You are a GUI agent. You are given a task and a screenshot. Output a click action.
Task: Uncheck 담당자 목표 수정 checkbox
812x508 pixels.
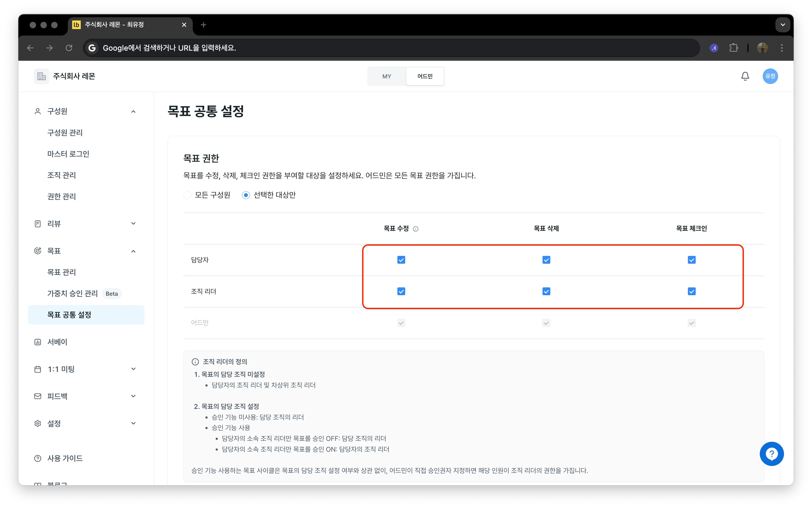(401, 260)
